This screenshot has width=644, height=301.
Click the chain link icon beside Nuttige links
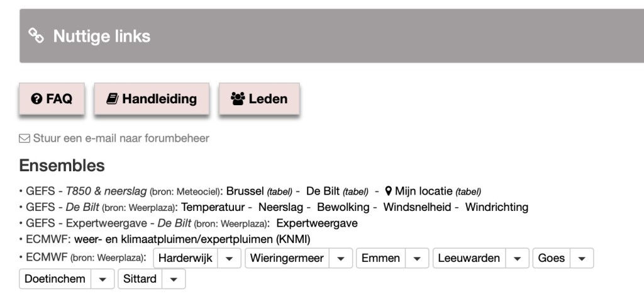36,36
